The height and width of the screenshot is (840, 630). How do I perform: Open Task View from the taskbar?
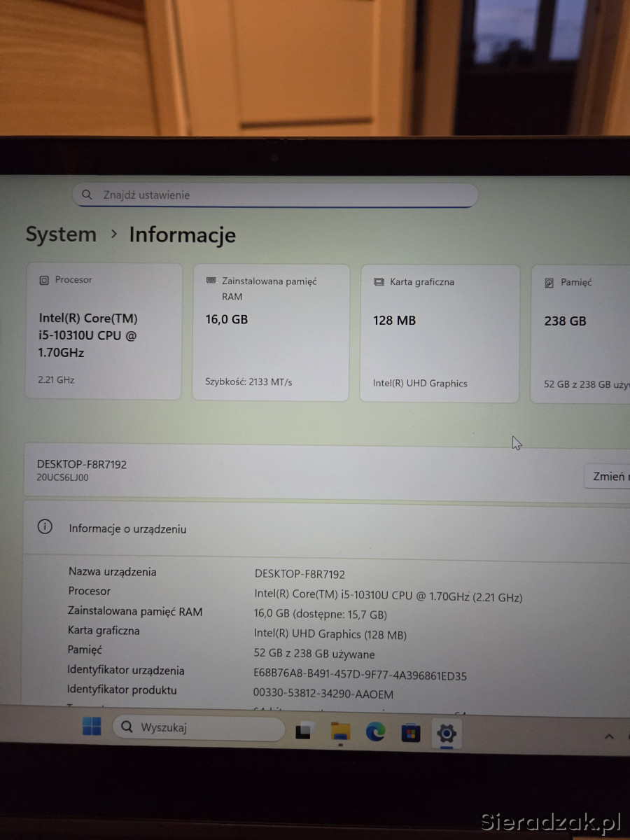(304, 731)
